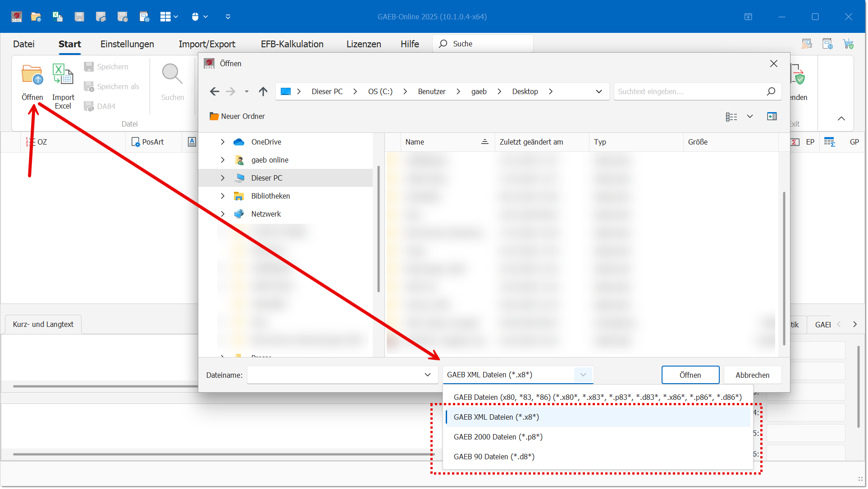Open the Dateiname history dropdown
868x489 pixels.
click(x=427, y=375)
